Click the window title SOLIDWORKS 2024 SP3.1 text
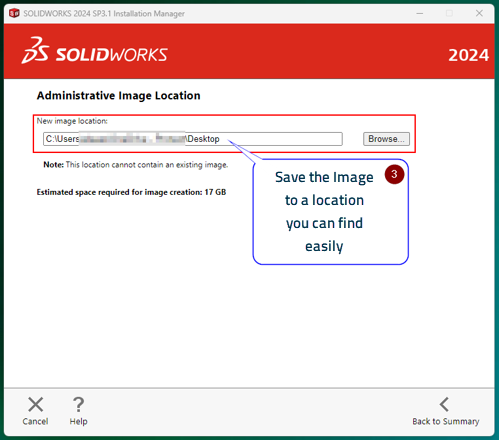 tap(104, 14)
